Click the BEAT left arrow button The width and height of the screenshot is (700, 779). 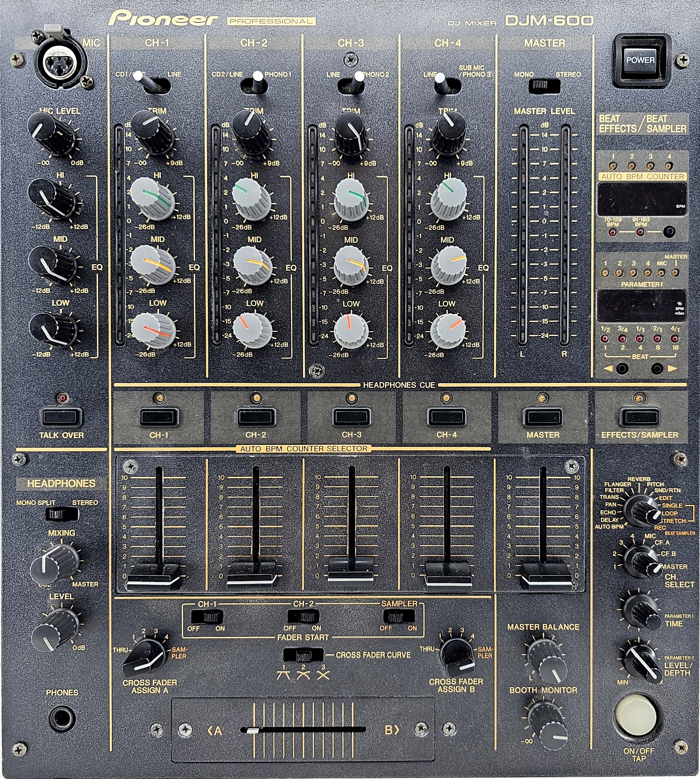coord(621,369)
